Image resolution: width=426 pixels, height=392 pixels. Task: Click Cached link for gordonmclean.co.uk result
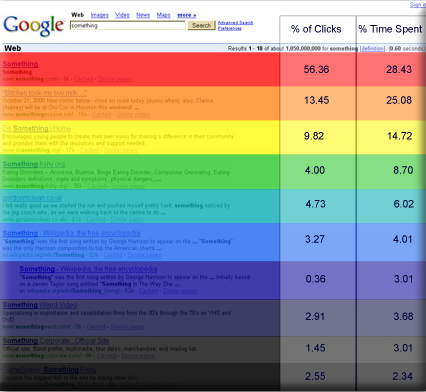click(96, 219)
